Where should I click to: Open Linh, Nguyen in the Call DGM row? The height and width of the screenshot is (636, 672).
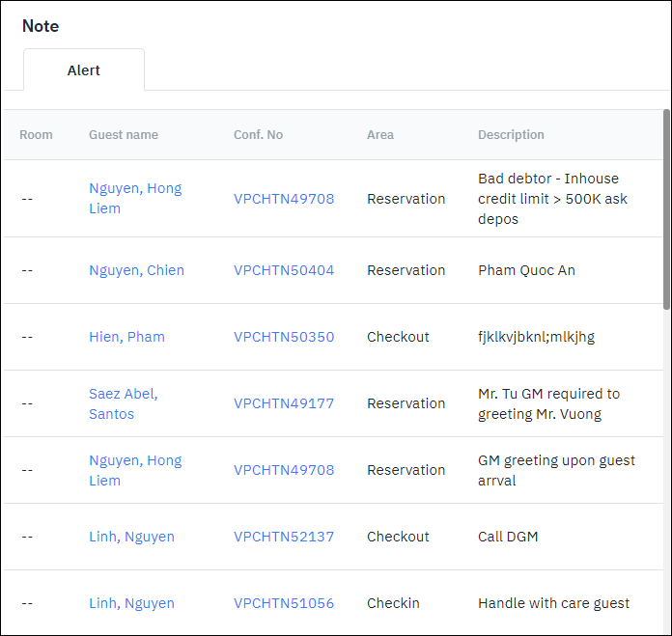pos(131,537)
